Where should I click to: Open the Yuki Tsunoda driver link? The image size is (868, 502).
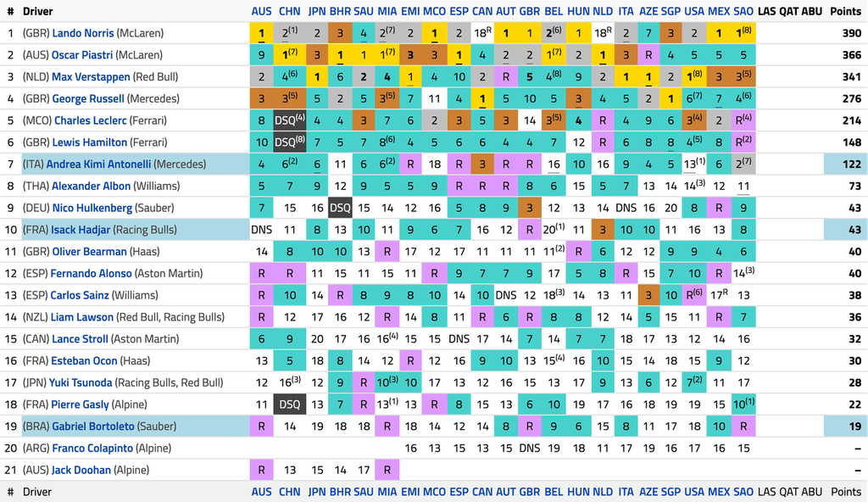click(89, 382)
